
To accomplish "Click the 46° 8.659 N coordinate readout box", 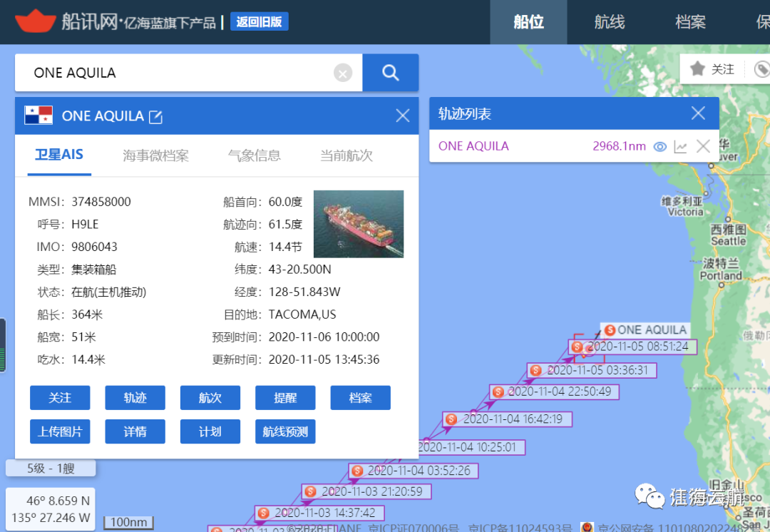I will click(51, 509).
